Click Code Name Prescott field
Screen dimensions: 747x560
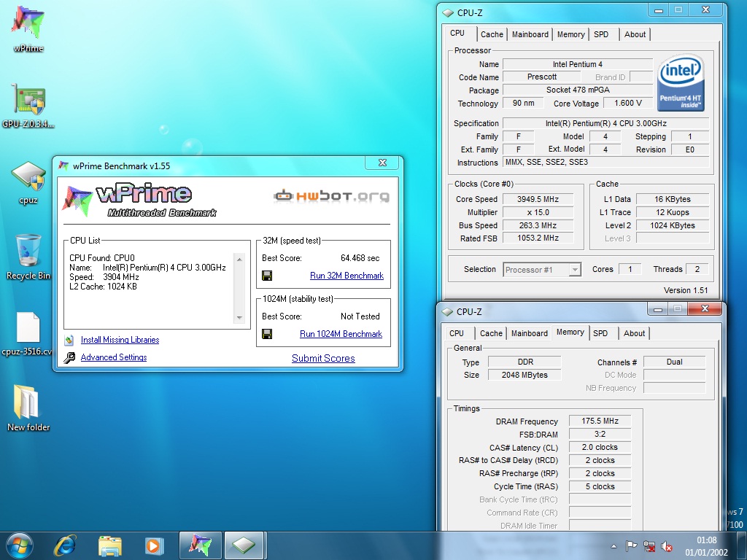tap(542, 77)
